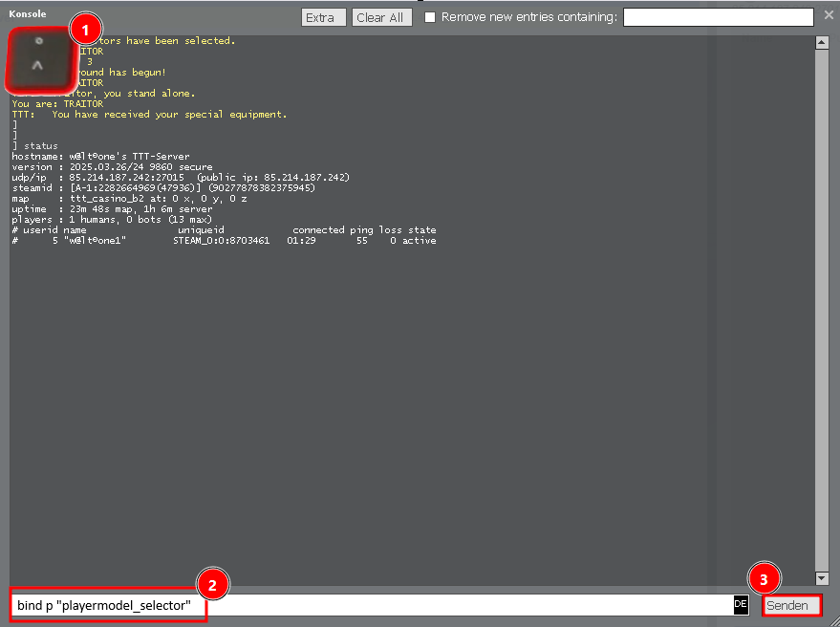Click the scrollbar down arrow

822,578
